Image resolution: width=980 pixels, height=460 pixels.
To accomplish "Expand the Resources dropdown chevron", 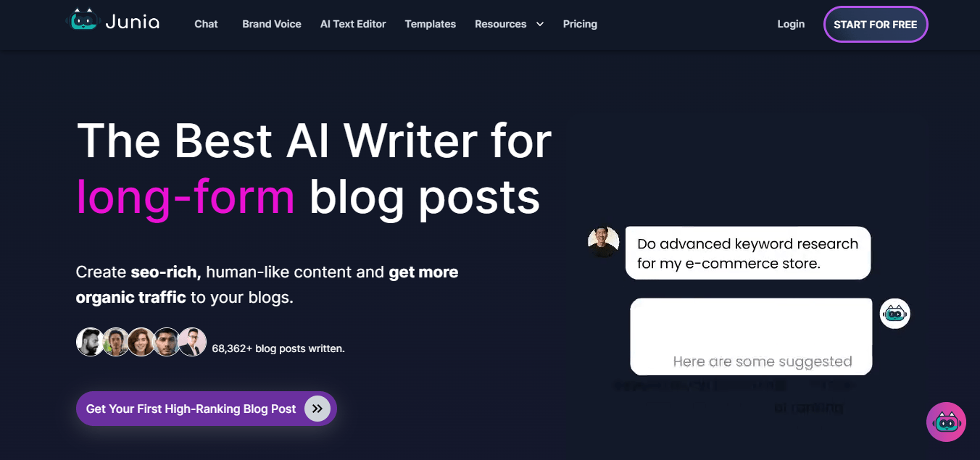I will [540, 24].
